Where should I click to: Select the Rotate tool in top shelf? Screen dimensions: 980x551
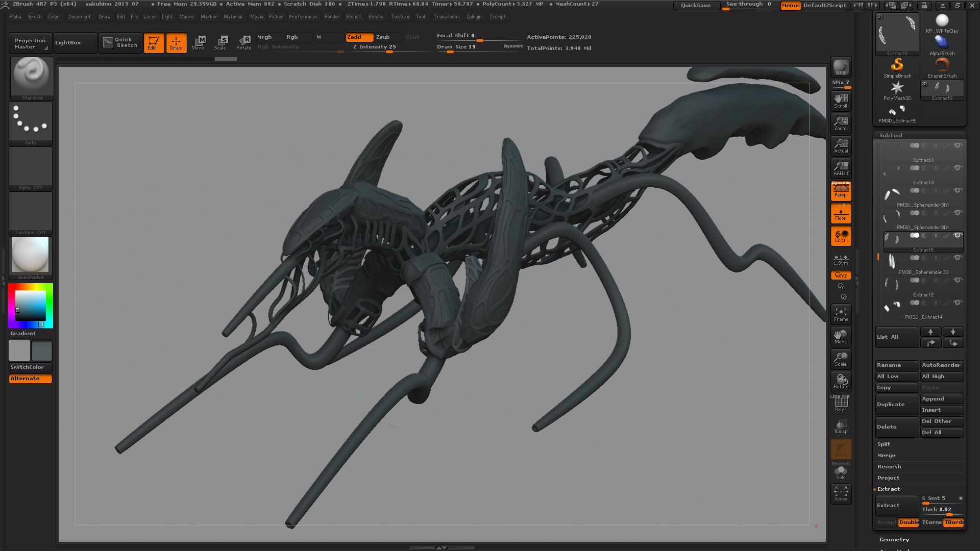pos(243,43)
